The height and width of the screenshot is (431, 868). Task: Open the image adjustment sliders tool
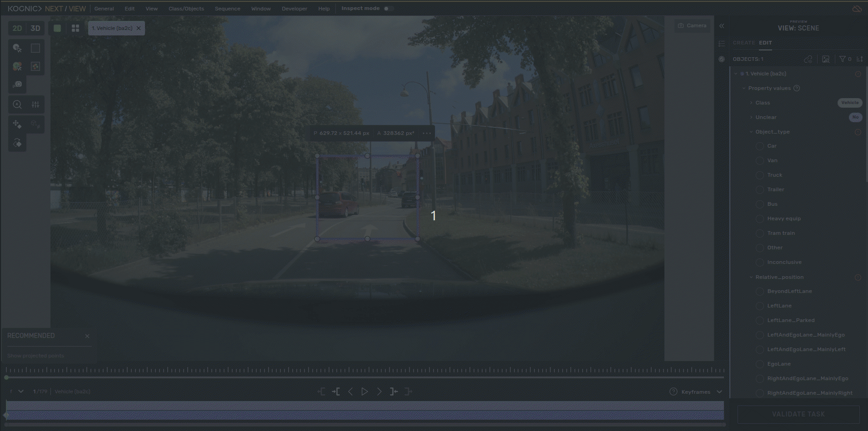click(35, 104)
